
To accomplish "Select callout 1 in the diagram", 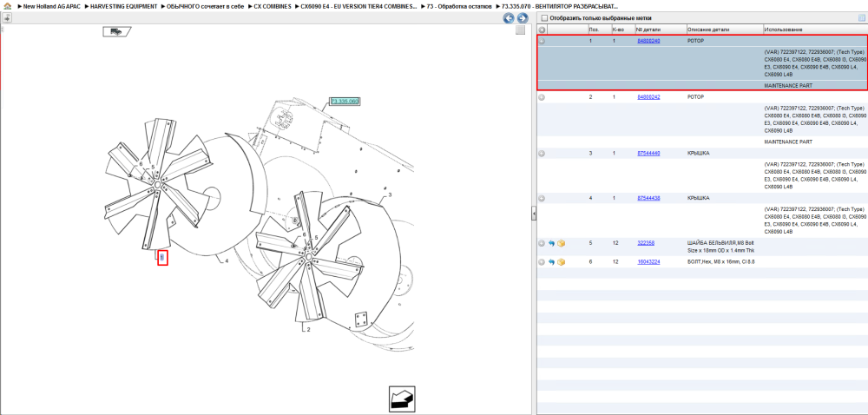I will click(162, 257).
